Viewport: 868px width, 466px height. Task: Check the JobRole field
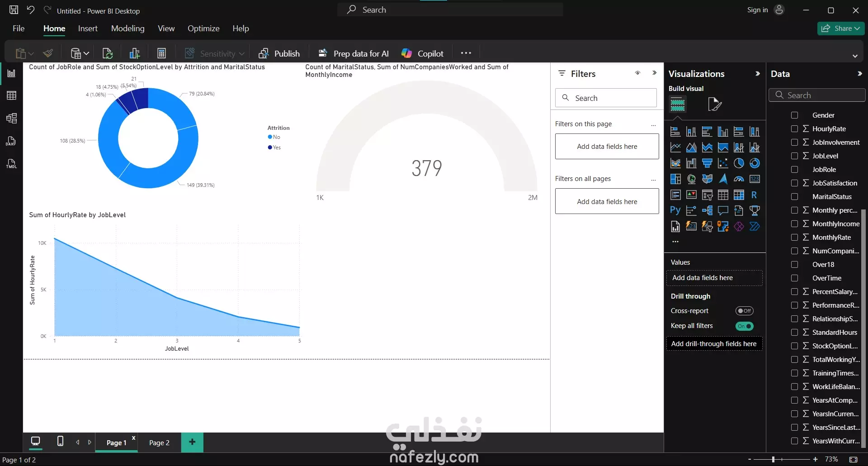click(x=794, y=170)
